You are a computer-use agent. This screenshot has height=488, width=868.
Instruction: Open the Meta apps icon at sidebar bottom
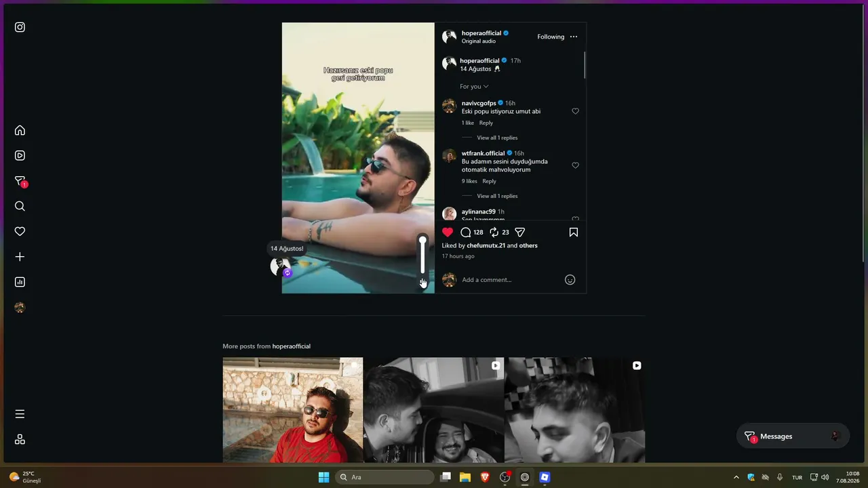point(20,439)
